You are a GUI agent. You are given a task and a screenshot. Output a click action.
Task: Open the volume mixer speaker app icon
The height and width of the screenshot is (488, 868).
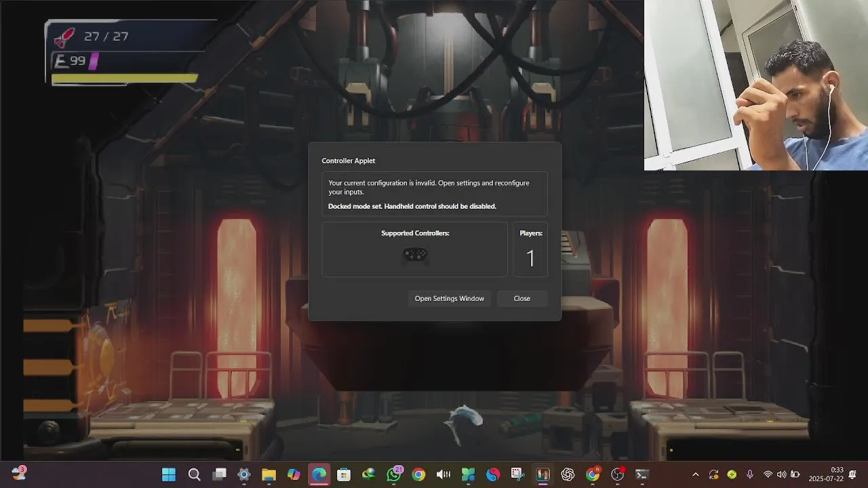coord(443,474)
